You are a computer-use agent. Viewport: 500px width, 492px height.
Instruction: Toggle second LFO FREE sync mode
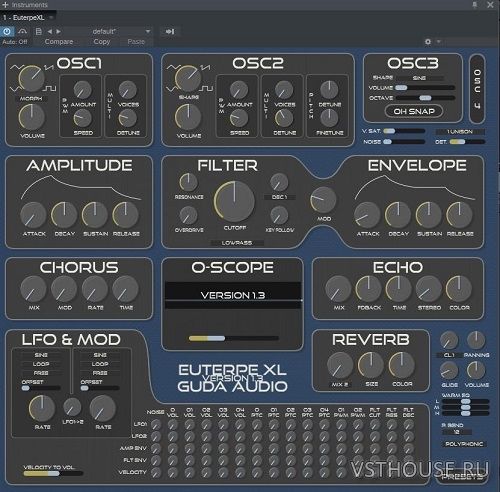point(100,373)
